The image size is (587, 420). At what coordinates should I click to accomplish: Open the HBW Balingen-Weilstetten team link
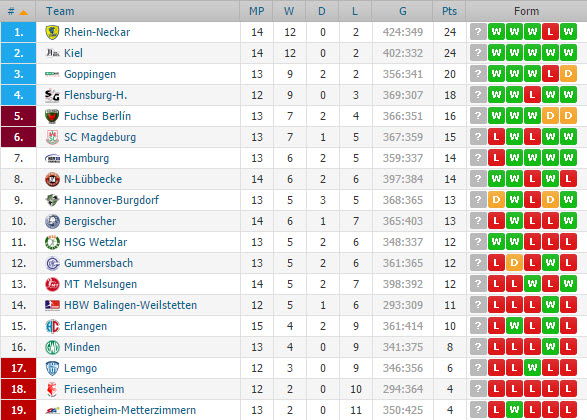[130, 305]
